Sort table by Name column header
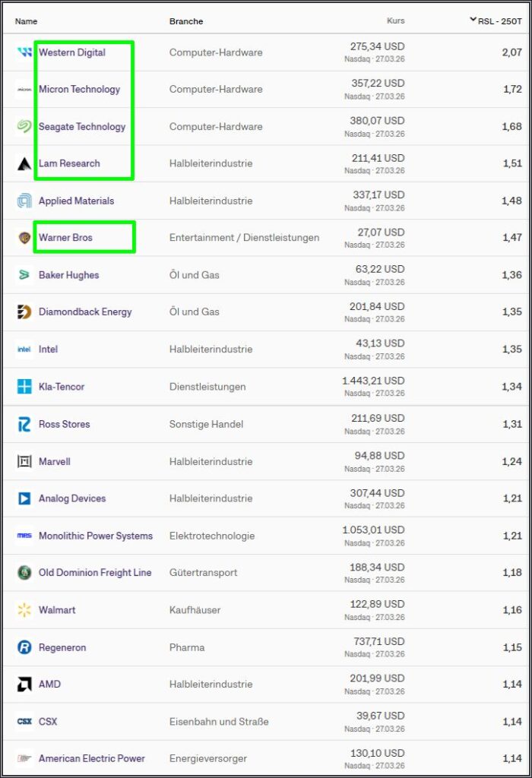This screenshot has width=532, height=778. [x=26, y=21]
